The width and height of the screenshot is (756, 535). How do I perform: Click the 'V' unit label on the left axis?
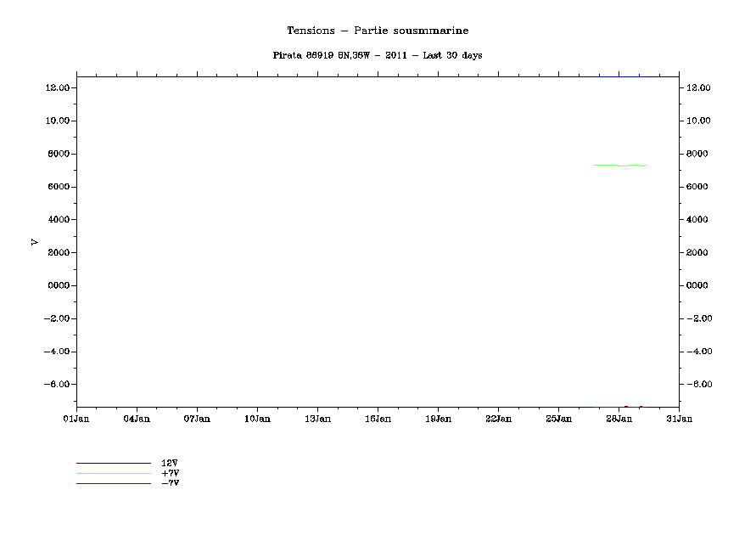(35, 242)
